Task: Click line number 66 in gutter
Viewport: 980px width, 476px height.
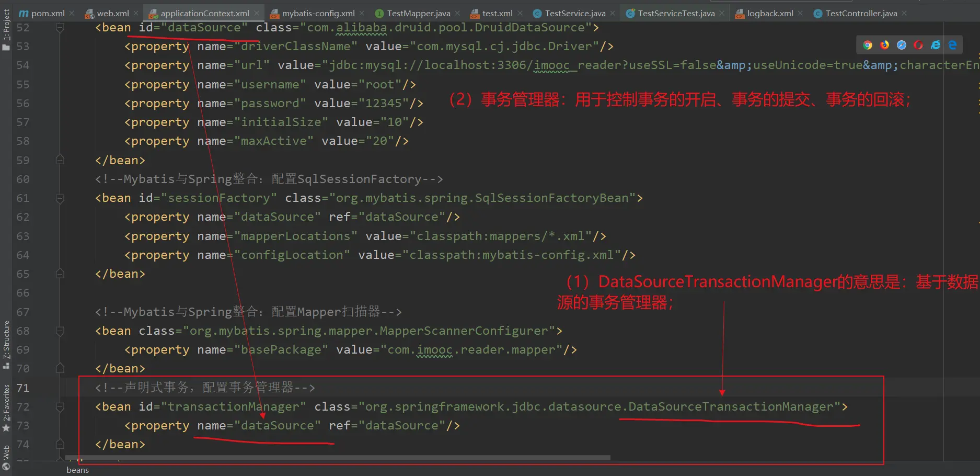Action: pos(23,293)
